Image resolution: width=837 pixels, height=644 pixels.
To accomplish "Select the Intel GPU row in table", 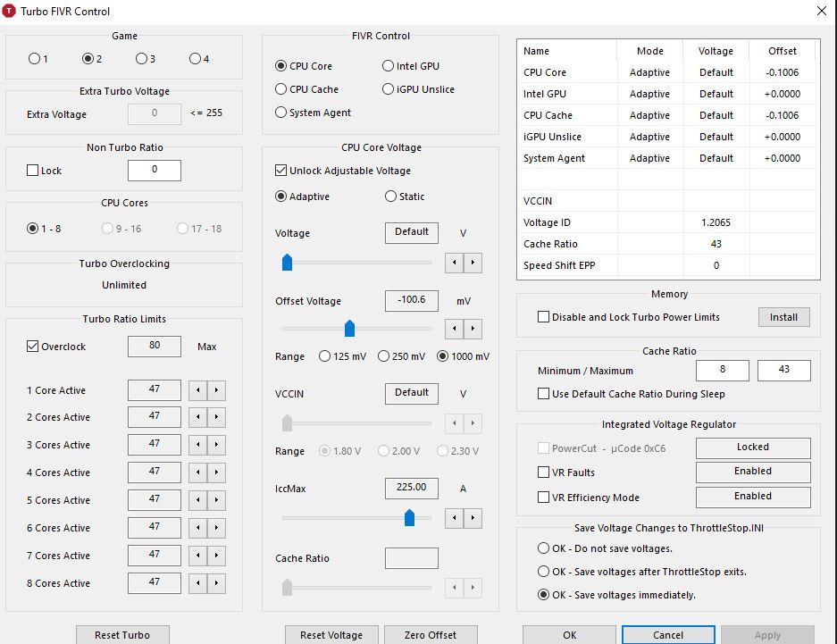I will coord(668,94).
